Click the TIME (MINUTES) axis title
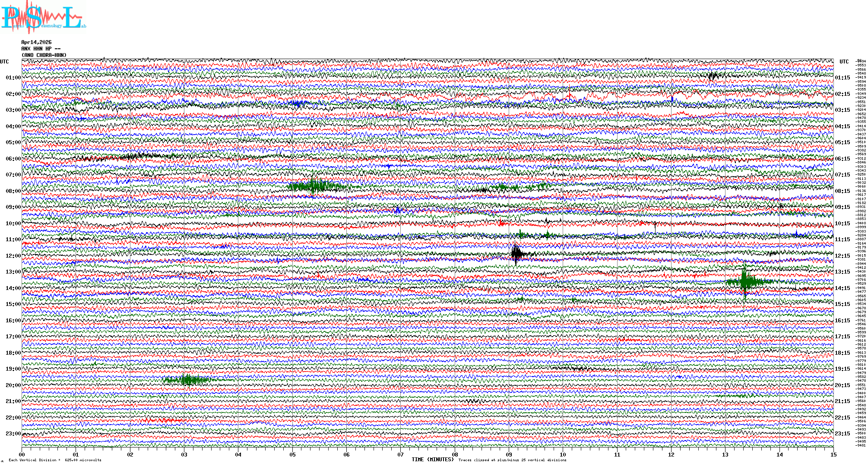 click(x=433, y=460)
